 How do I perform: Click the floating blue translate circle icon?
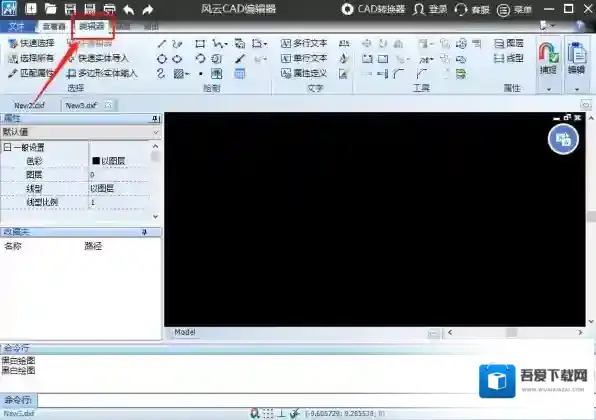[x=563, y=139]
